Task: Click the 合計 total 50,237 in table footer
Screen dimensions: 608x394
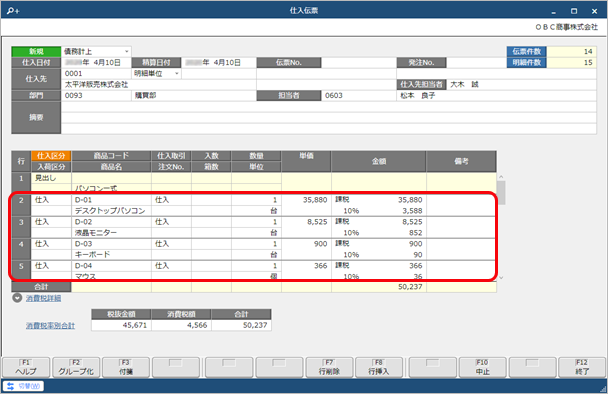Action: [x=410, y=287]
